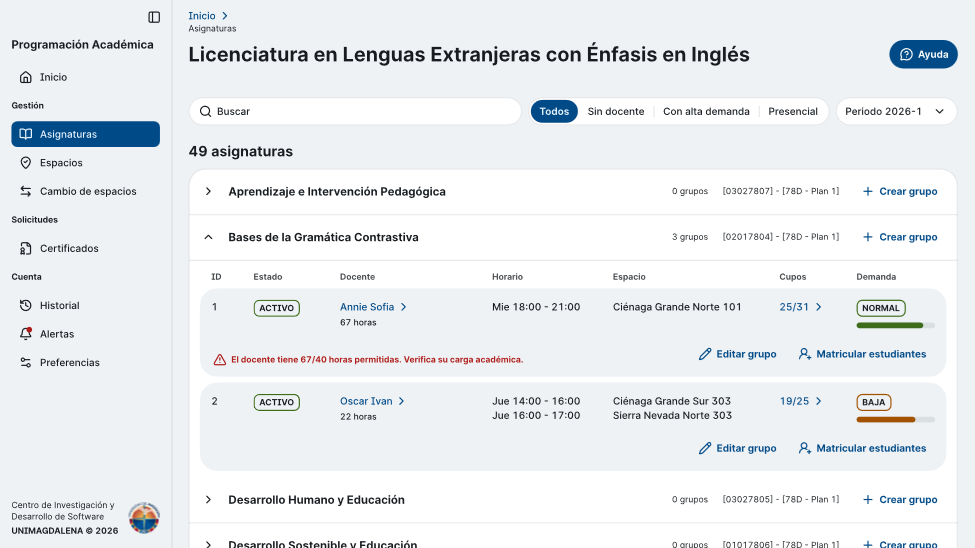Click the NORMAL demand badge

pyautogui.click(x=880, y=308)
